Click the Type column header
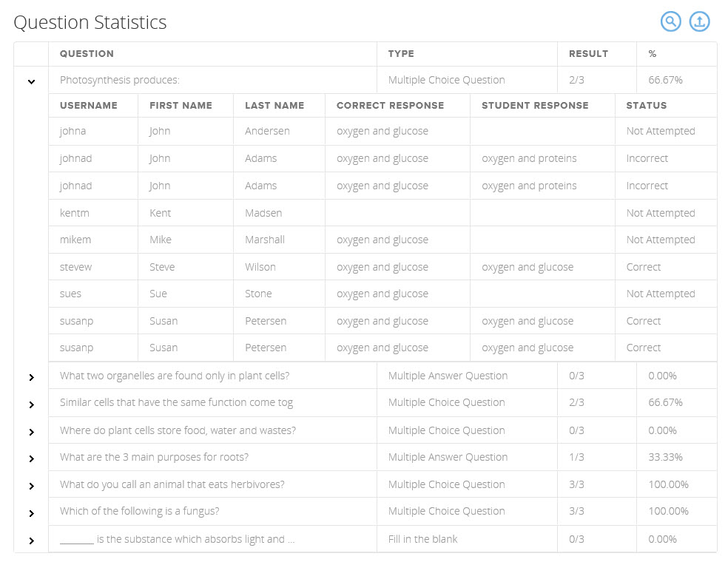The image size is (728, 562). (401, 54)
